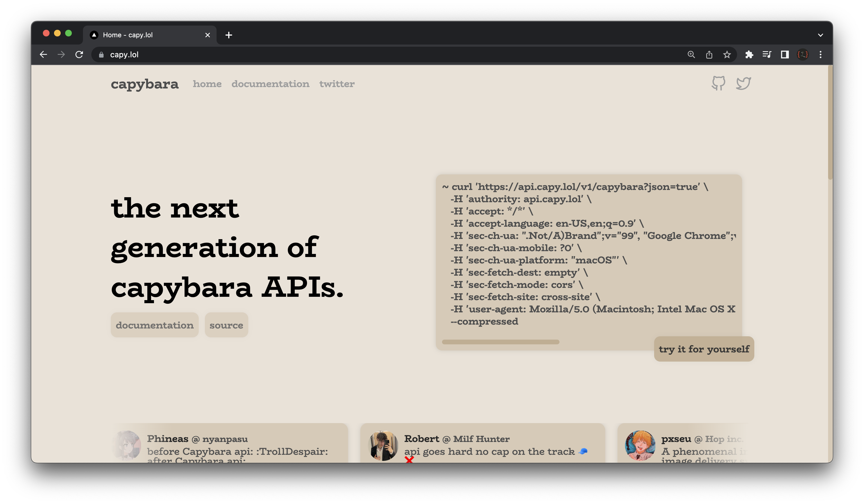This screenshot has width=864, height=504.
Task: Click the capybara site logo
Action: [x=145, y=84]
